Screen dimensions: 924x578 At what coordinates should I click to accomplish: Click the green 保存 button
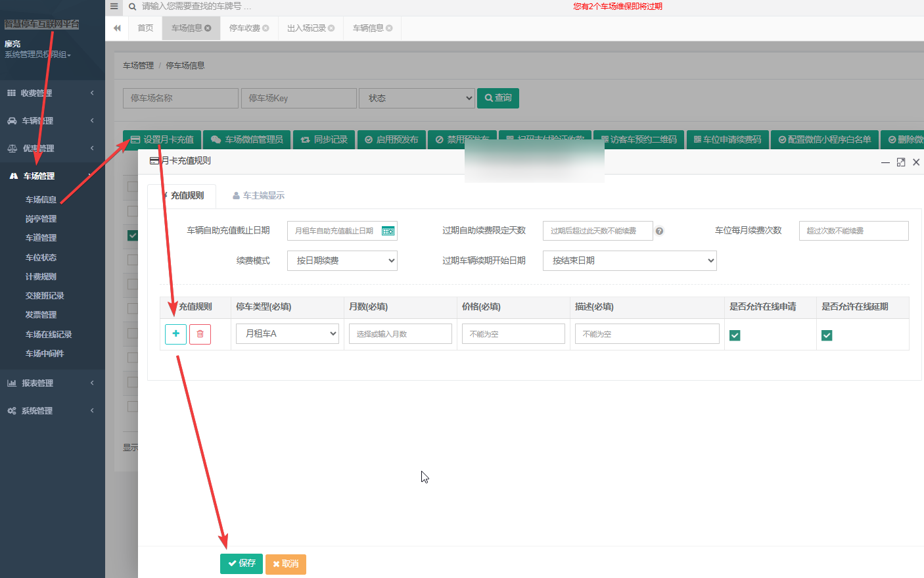241,564
